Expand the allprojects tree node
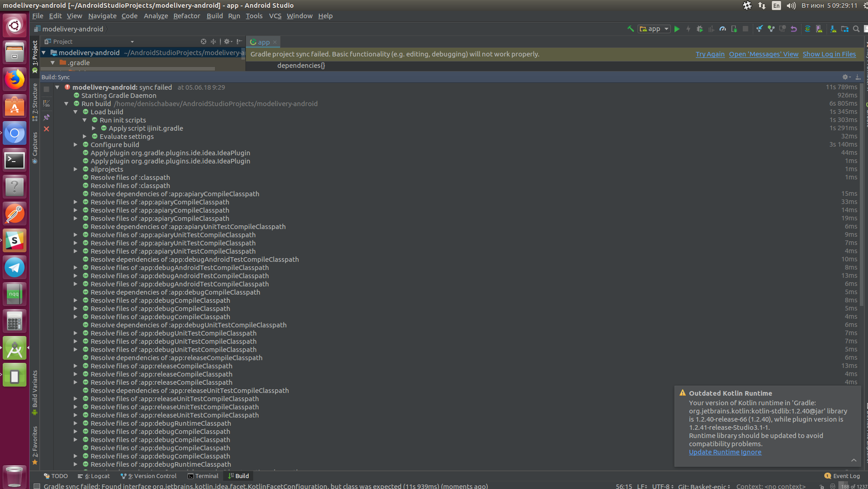The image size is (868, 489). (x=76, y=169)
